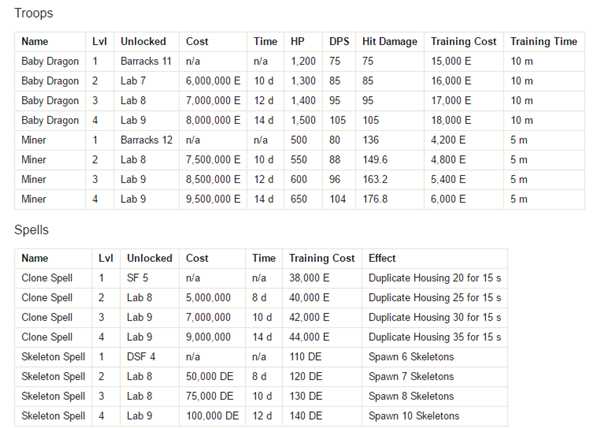Click training cost 16,000 E
The width and height of the screenshot is (600, 428).
click(451, 81)
